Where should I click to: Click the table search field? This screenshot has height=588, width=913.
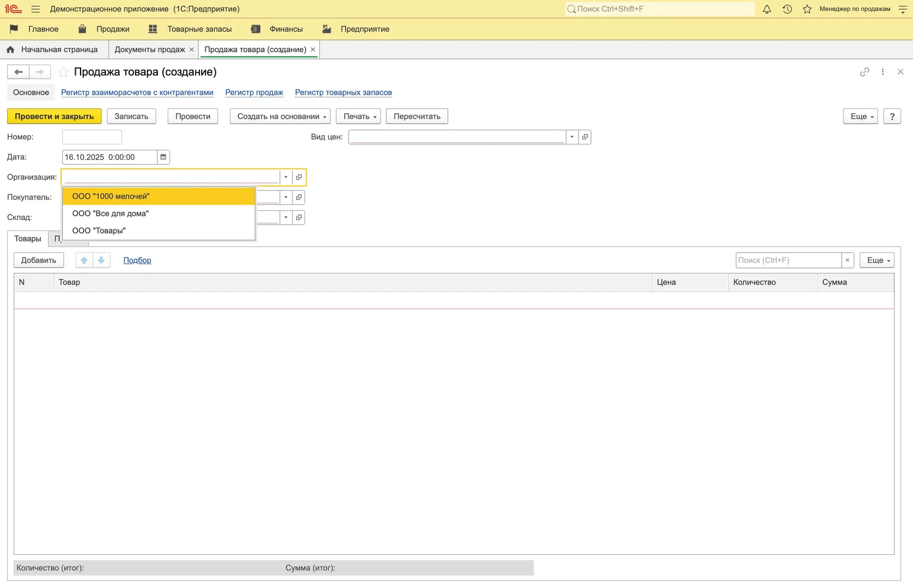(x=788, y=260)
